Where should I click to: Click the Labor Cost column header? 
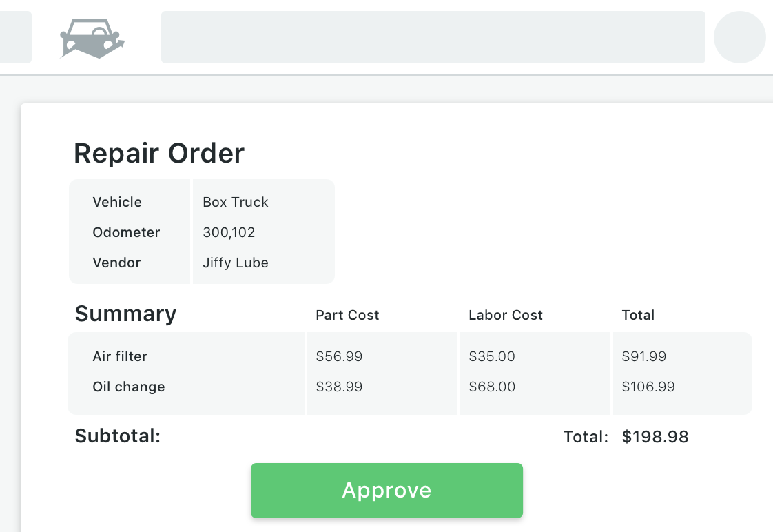(x=506, y=315)
